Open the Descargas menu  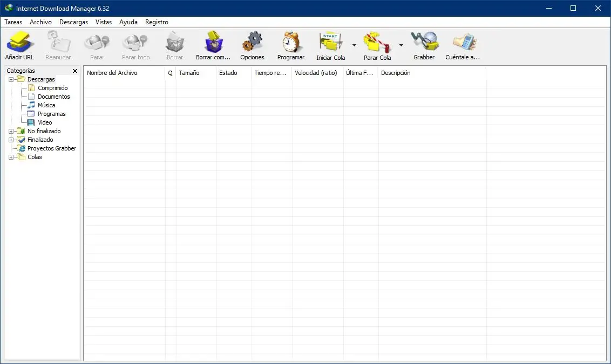[73, 22]
